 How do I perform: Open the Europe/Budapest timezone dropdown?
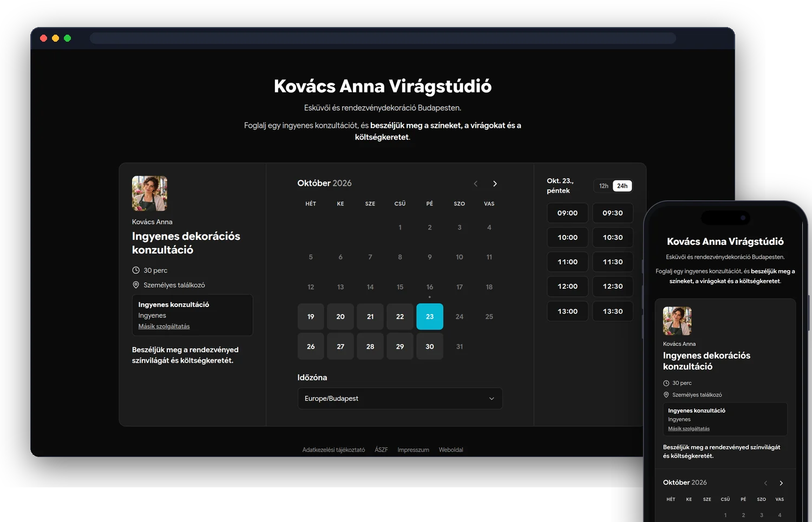pos(400,399)
